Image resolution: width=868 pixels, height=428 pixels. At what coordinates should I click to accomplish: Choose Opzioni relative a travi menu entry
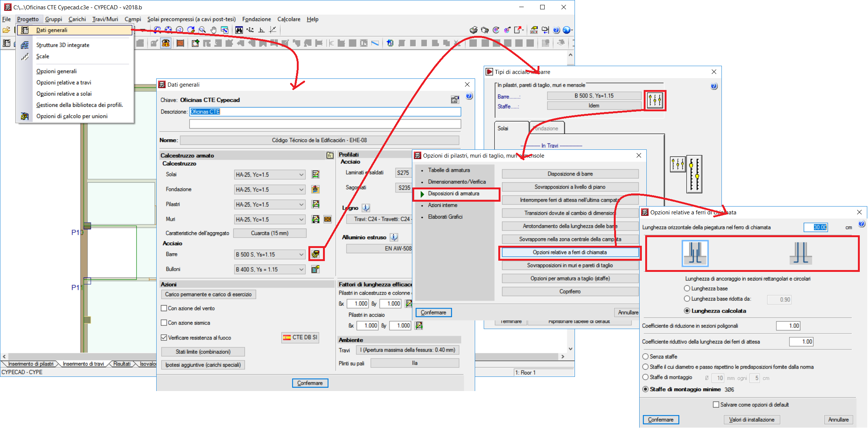coord(64,83)
